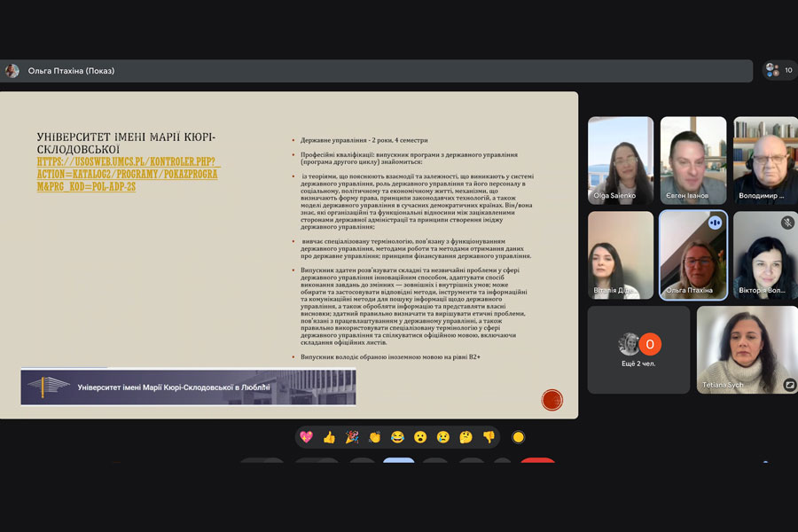Select Віталія's video tile
This screenshot has height=532, width=798.
[x=621, y=255]
